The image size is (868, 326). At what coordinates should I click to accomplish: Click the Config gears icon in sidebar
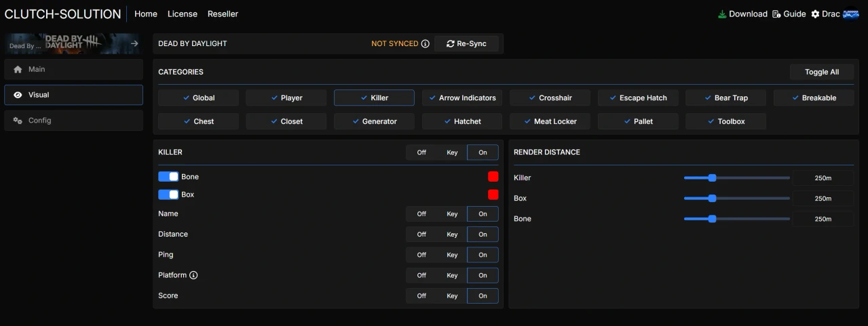pos(18,121)
